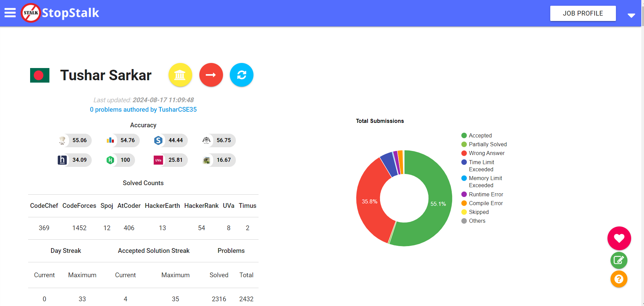The height and width of the screenshot is (306, 644).
Task: Click the gray Others legend dot
Action: [464, 221]
